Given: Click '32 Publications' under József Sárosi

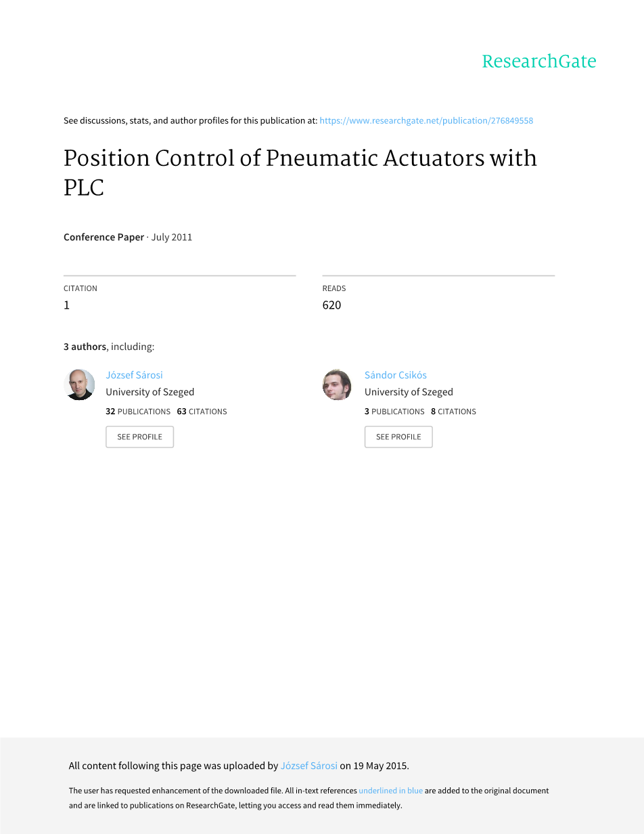Looking at the screenshot, I should pos(138,412).
